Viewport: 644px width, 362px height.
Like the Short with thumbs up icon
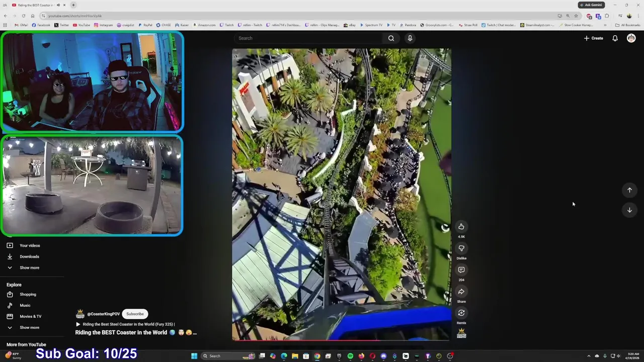461,227
